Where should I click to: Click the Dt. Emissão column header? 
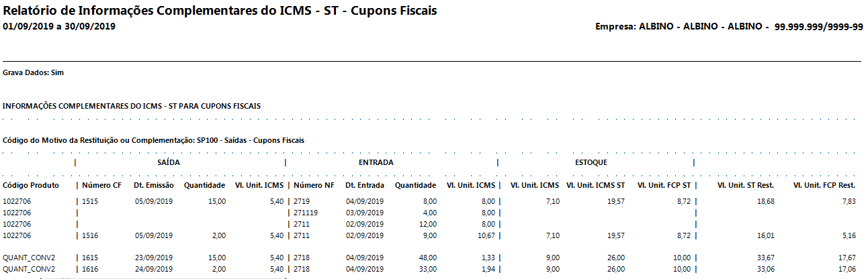[x=154, y=185]
